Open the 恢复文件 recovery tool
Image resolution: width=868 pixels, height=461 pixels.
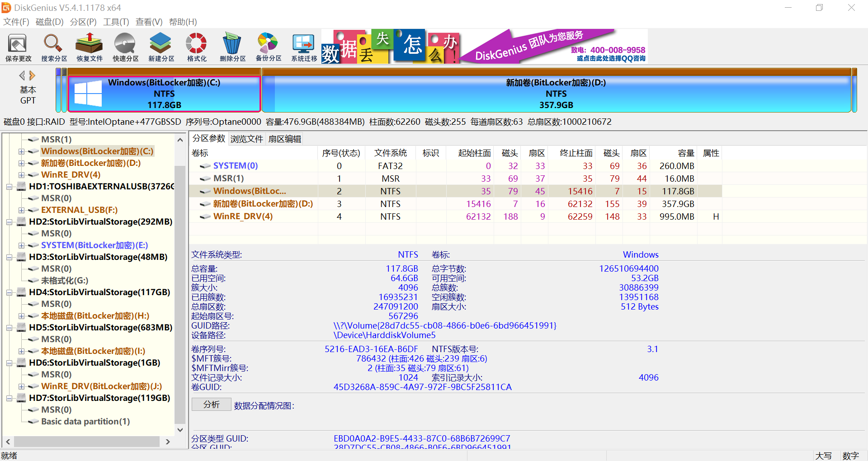tap(89, 47)
